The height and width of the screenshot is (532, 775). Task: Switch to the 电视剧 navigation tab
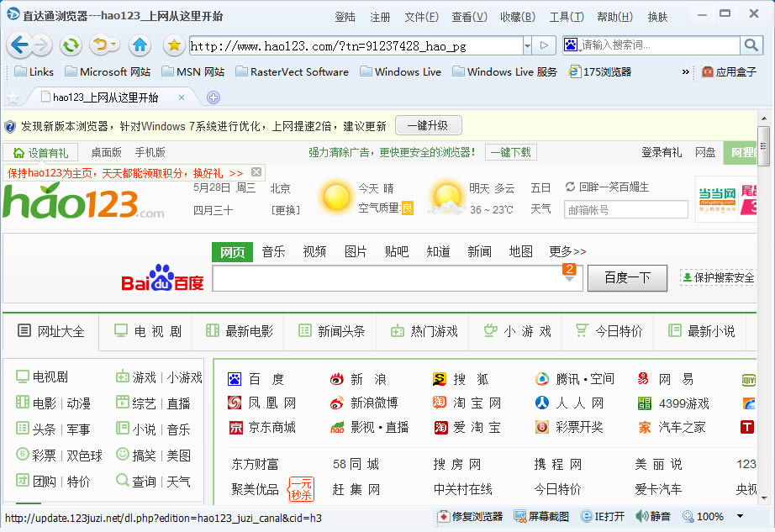[x=148, y=331]
